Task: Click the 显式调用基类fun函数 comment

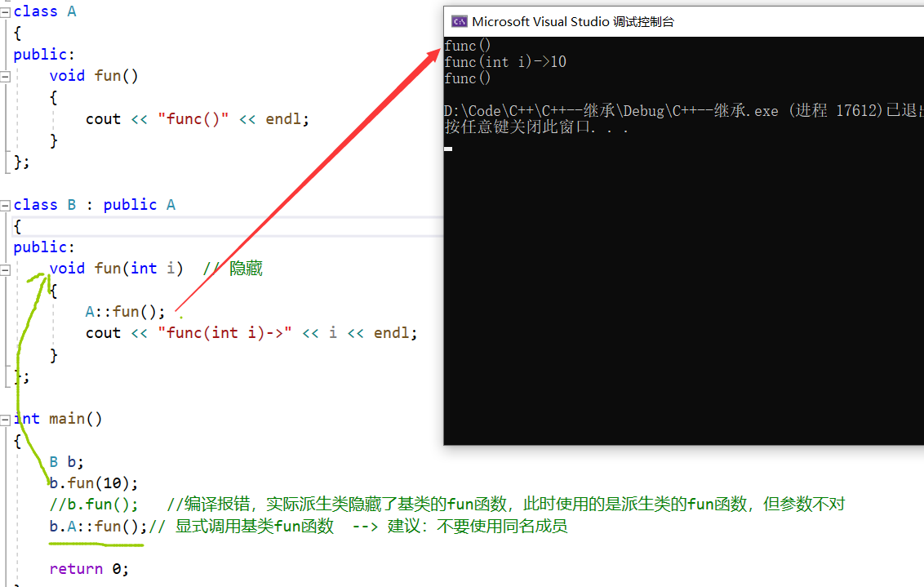Action: 255,527
